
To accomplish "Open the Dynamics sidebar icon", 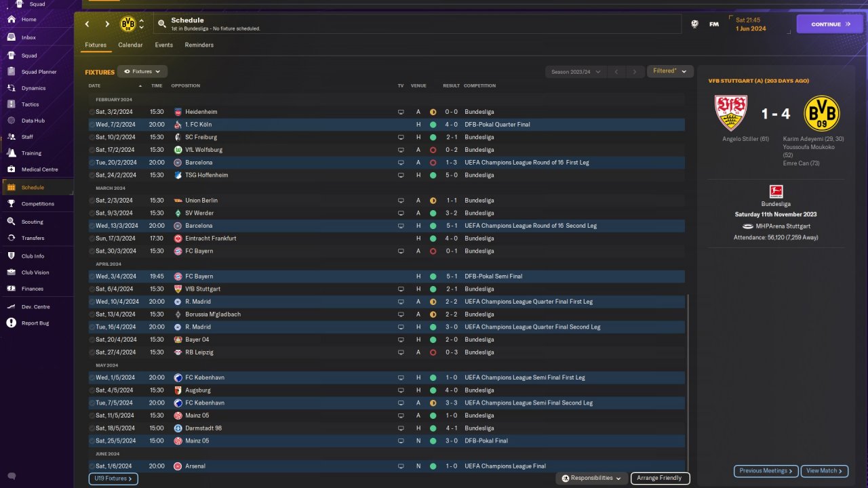I will 12,88.
